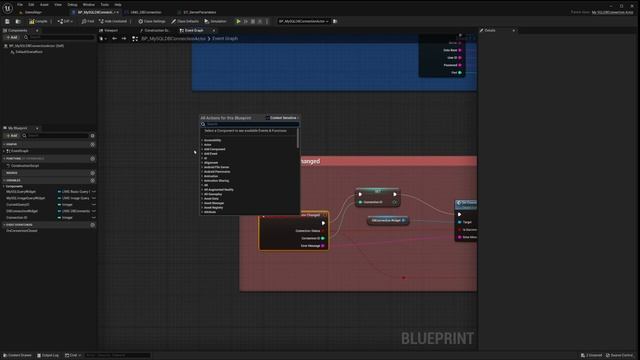640x360 pixels.
Task: Expand the Accessibility action category
Action: pos(202,140)
